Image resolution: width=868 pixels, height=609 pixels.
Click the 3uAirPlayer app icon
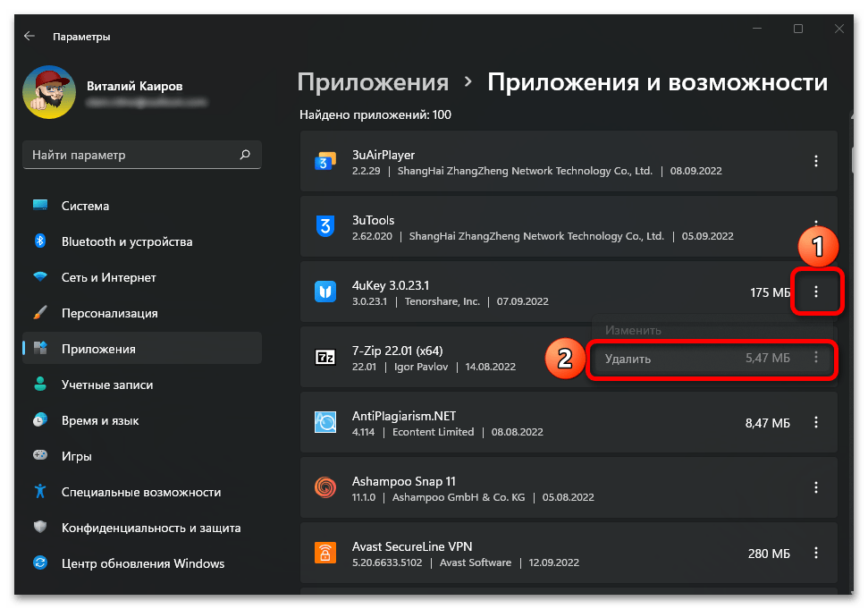coord(325,161)
